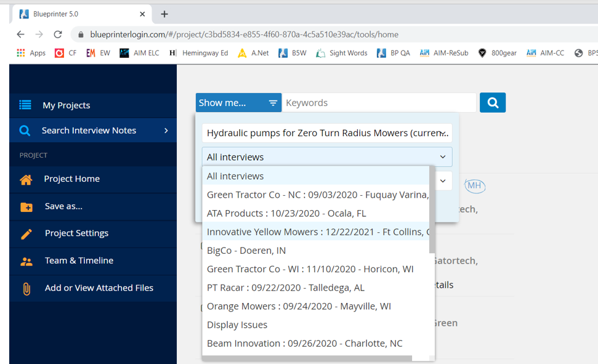Select Green Tractor Co - NC interview
Screen dimensions: 598x364
[x=315, y=195]
